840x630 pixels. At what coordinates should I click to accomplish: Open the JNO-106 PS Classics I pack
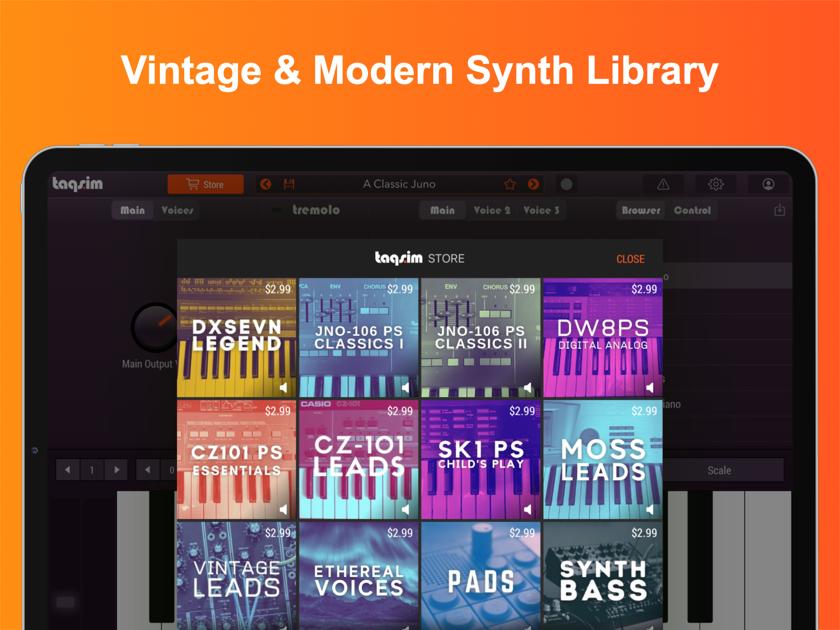pos(359,337)
